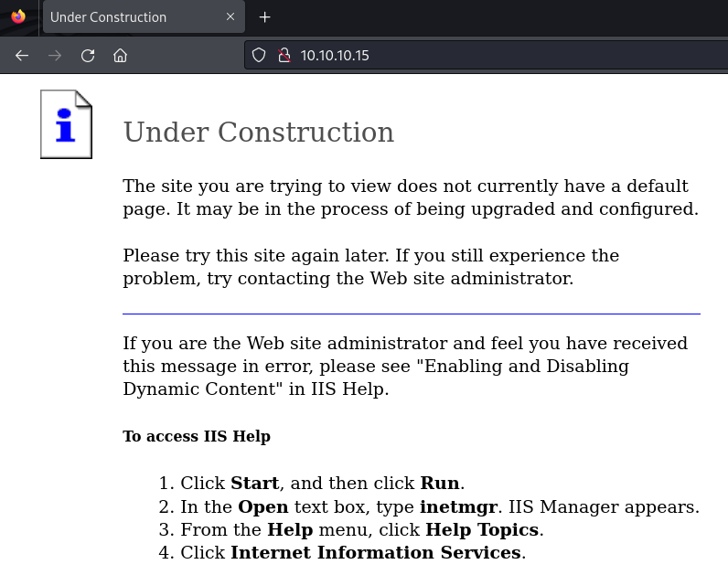This screenshot has height=575, width=728.
Task: Close the Under Construction tab
Action: pyautogui.click(x=230, y=16)
